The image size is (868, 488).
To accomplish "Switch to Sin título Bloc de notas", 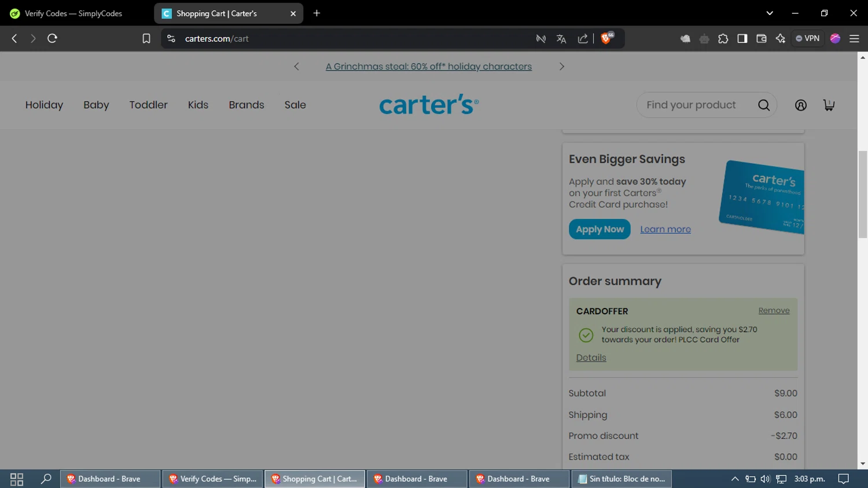I will (x=621, y=479).
